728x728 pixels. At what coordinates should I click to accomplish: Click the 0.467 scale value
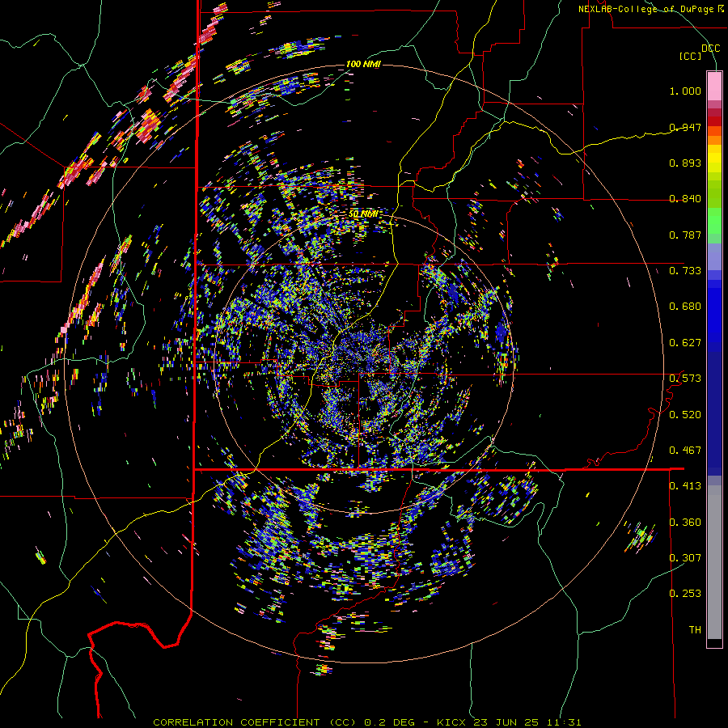coord(685,451)
